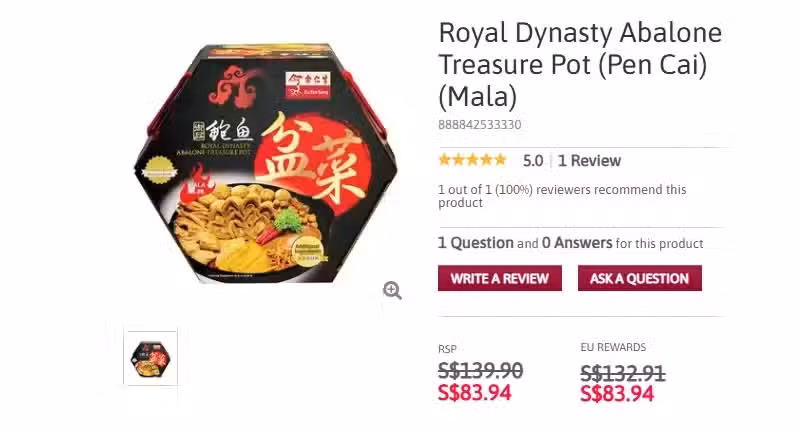This screenshot has width=800, height=430.
Task: Click the red mala flame icon on packaging
Action: pyautogui.click(x=196, y=185)
